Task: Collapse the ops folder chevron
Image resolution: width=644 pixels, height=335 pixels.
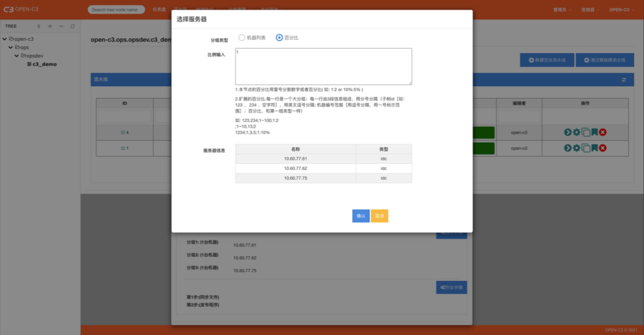Action: coord(11,47)
